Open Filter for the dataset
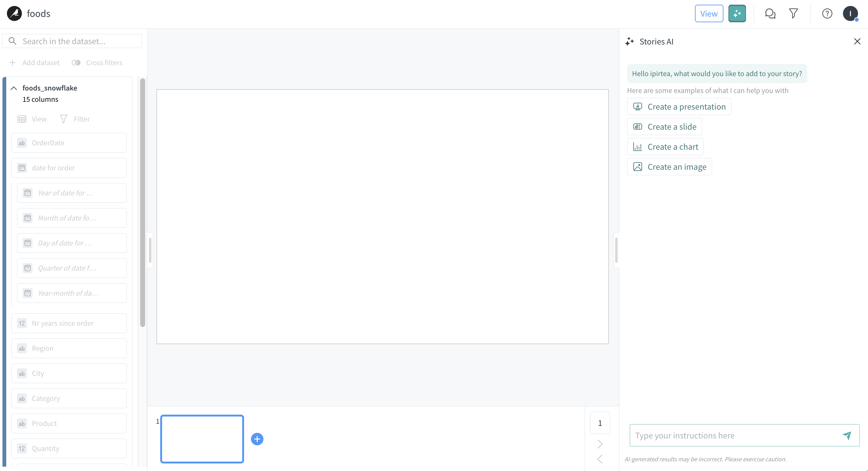Image resolution: width=868 pixels, height=471 pixels. coord(75,119)
